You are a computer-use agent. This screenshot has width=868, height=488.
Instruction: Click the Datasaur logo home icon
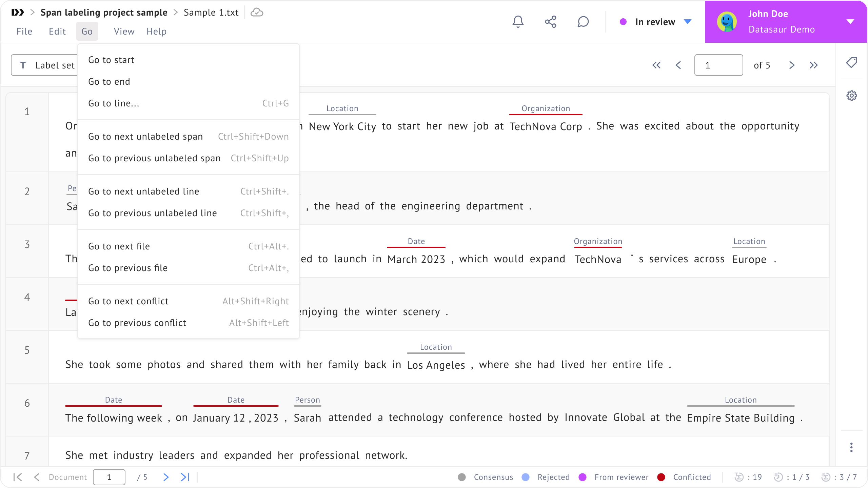coord(18,13)
